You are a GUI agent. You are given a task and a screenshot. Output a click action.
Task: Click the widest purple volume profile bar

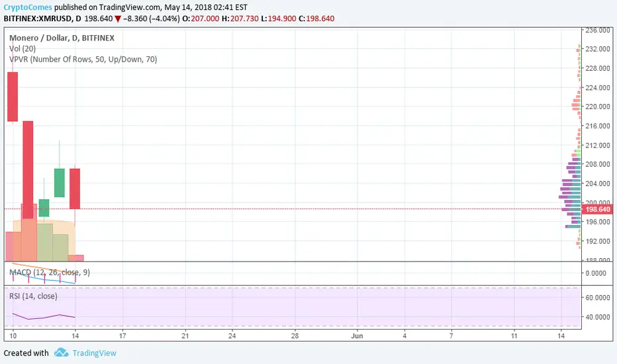click(x=565, y=197)
